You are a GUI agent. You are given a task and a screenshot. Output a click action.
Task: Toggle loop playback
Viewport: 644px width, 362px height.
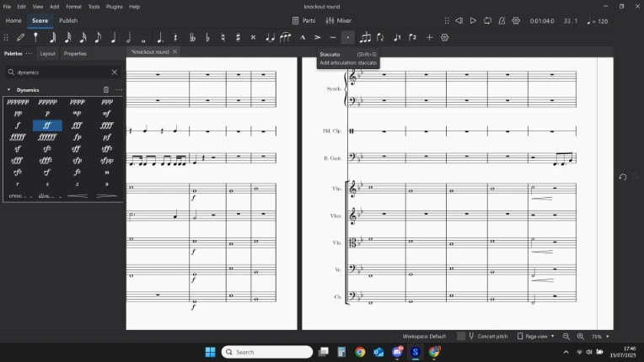487,20
